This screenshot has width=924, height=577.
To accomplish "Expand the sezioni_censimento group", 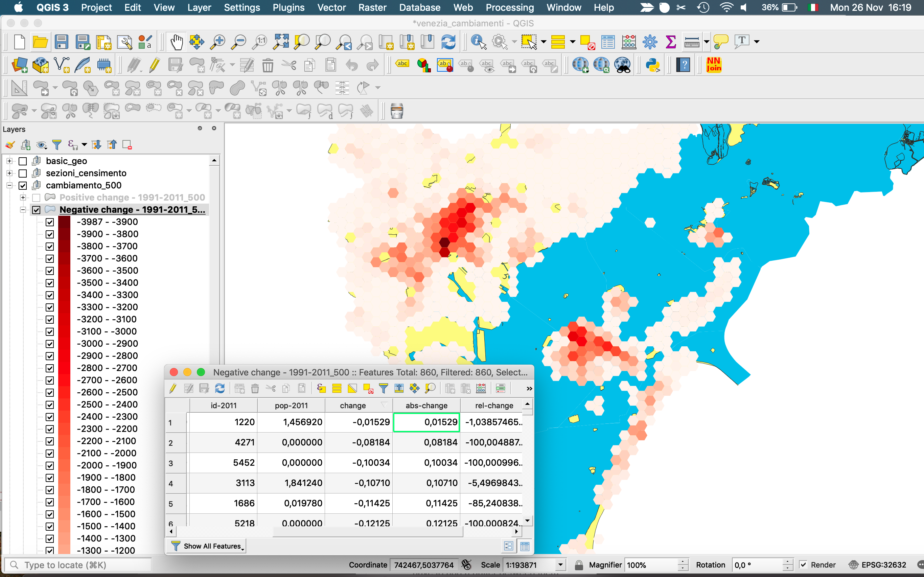I will (9, 173).
